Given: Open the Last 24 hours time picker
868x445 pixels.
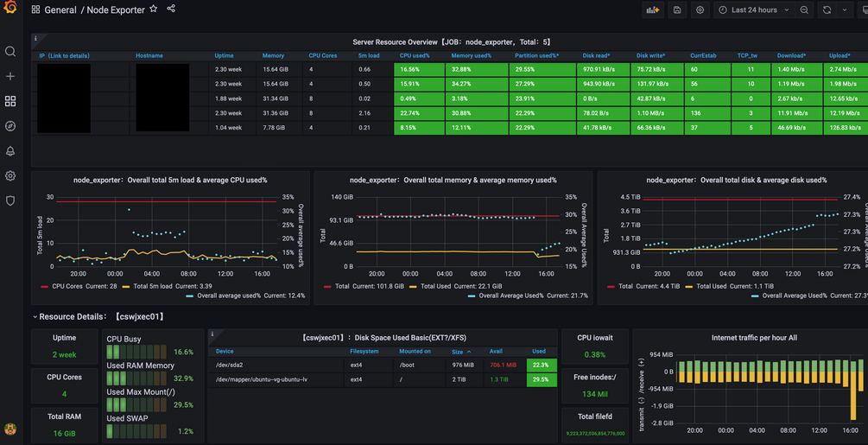Looking at the screenshot, I should (754, 10).
